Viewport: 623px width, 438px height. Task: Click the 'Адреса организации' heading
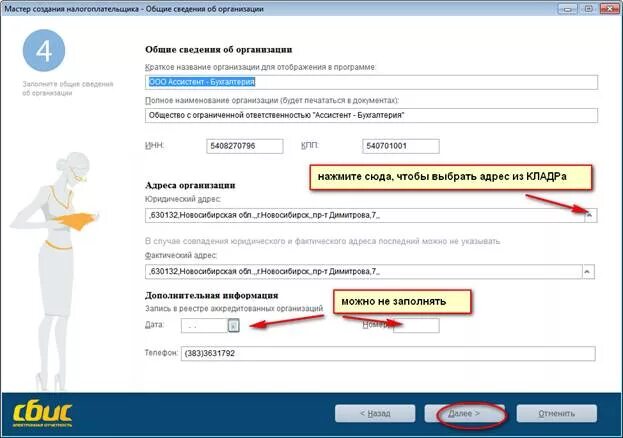190,185
